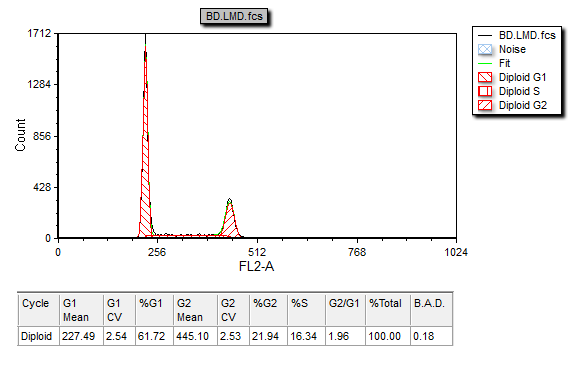Select the 21.94 %G2 cell
The width and height of the screenshot is (579, 377).
pos(268,336)
